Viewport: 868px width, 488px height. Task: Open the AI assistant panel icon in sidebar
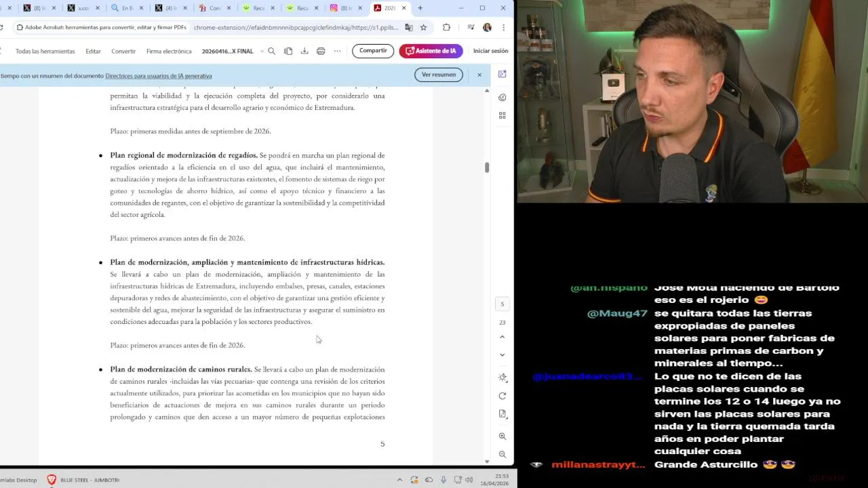coord(502,74)
